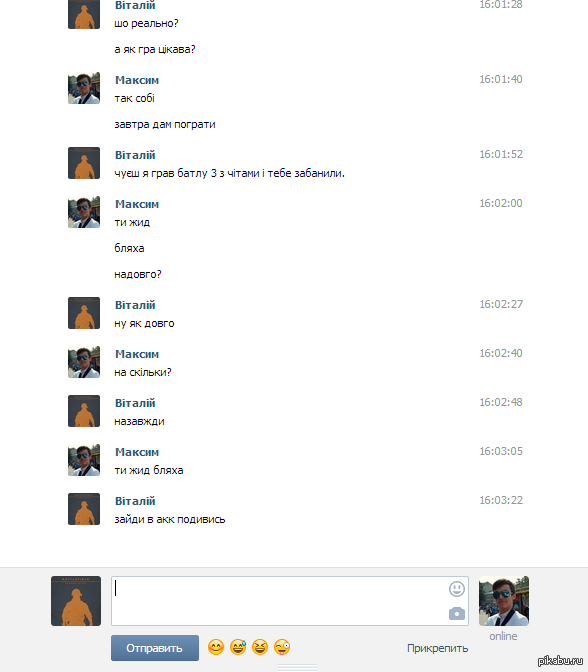
Task: Insert the winking tongue emoji
Action: (282, 647)
